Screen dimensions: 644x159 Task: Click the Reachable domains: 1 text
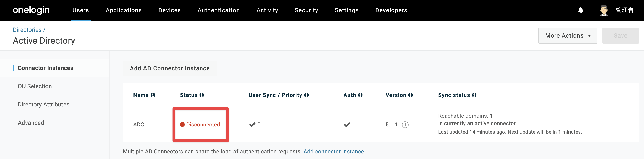tap(465, 116)
